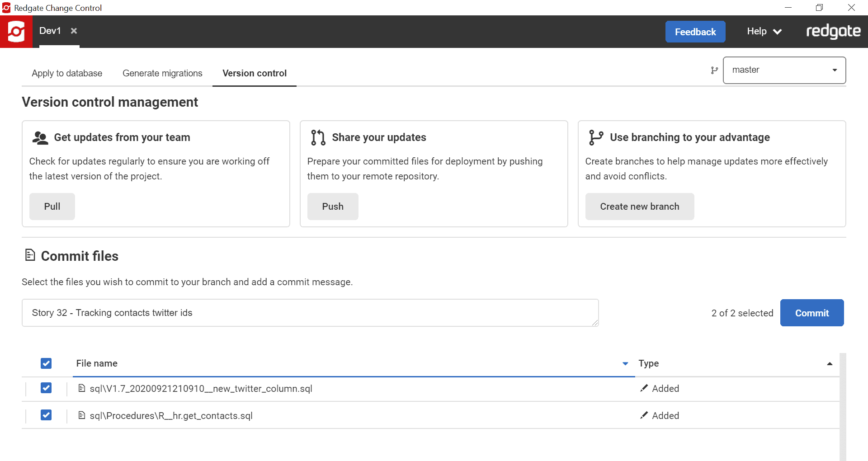The width and height of the screenshot is (868, 461).
Task: Click the branch icon beside master dropdown
Action: 714,70
